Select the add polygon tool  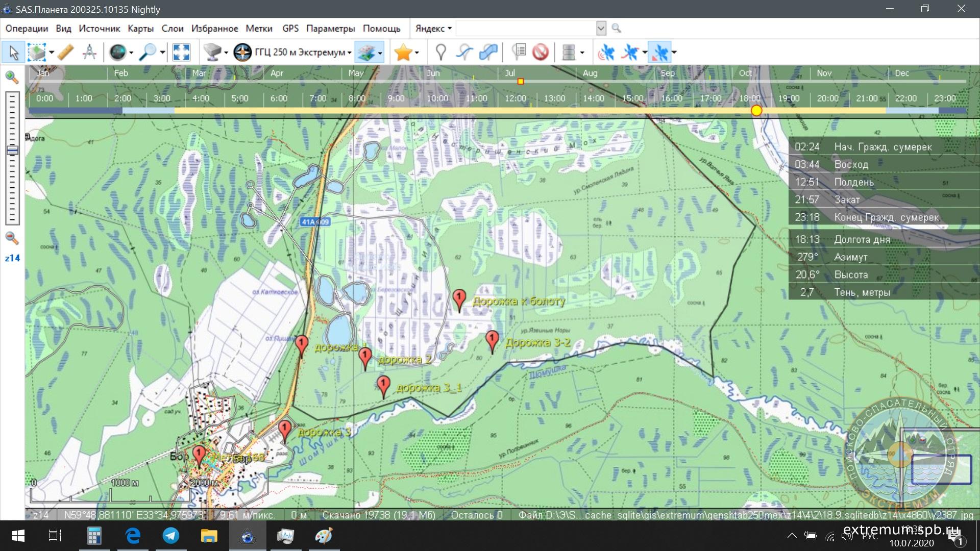click(x=488, y=52)
